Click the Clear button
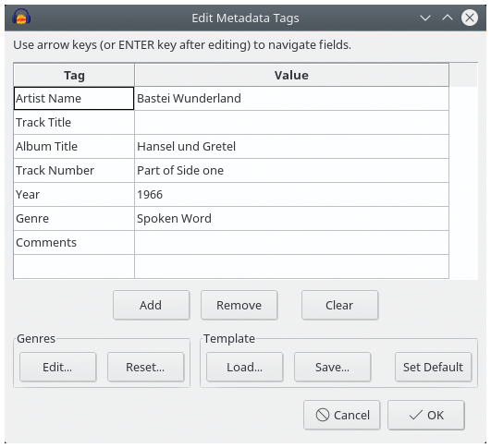The image size is (491, 448). [x=339, y=305]
